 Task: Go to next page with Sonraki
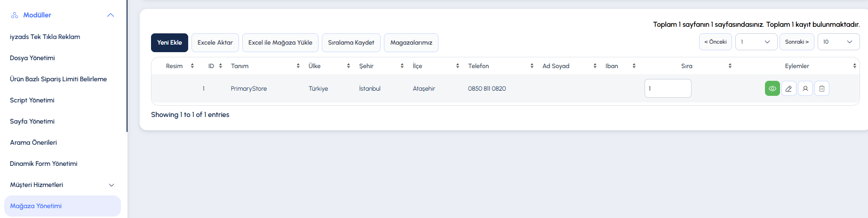797,42
